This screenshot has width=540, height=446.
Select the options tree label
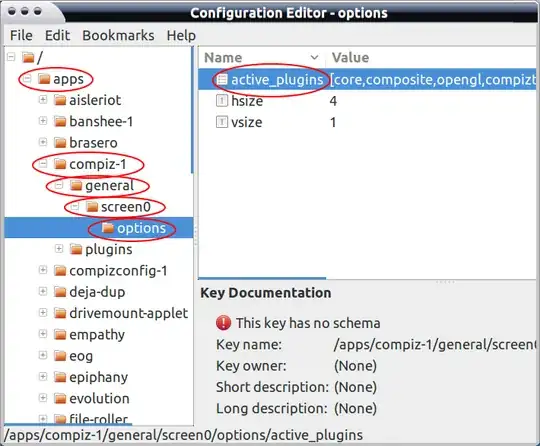pyautogui.click(x=142, y=228)
